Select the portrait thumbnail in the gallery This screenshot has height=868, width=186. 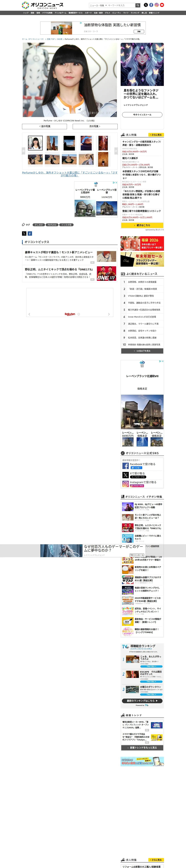[35, 143]
